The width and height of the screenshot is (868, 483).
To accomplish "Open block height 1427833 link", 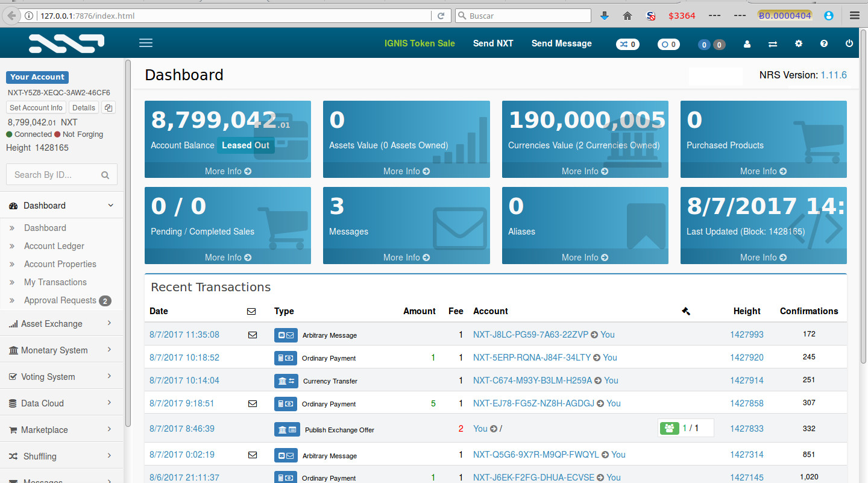I will pyautogui.click(x=747, y=429).
